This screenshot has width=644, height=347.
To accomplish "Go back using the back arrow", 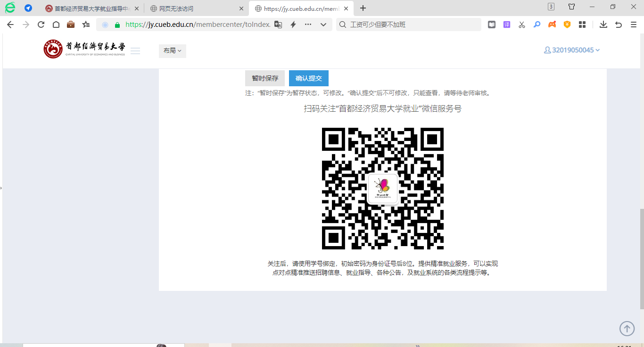I will (10, 25).
